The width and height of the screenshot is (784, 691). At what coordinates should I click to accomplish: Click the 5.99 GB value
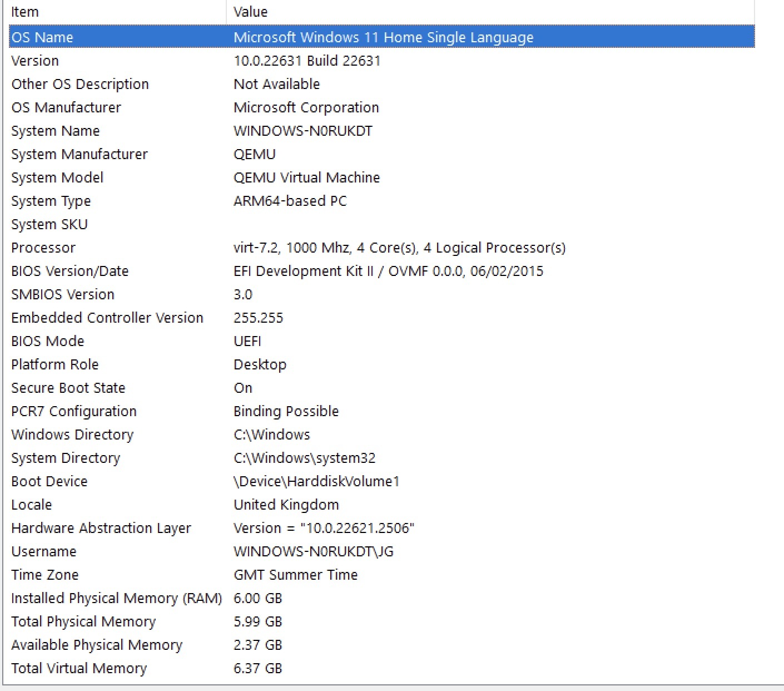(x=258, y=621)
